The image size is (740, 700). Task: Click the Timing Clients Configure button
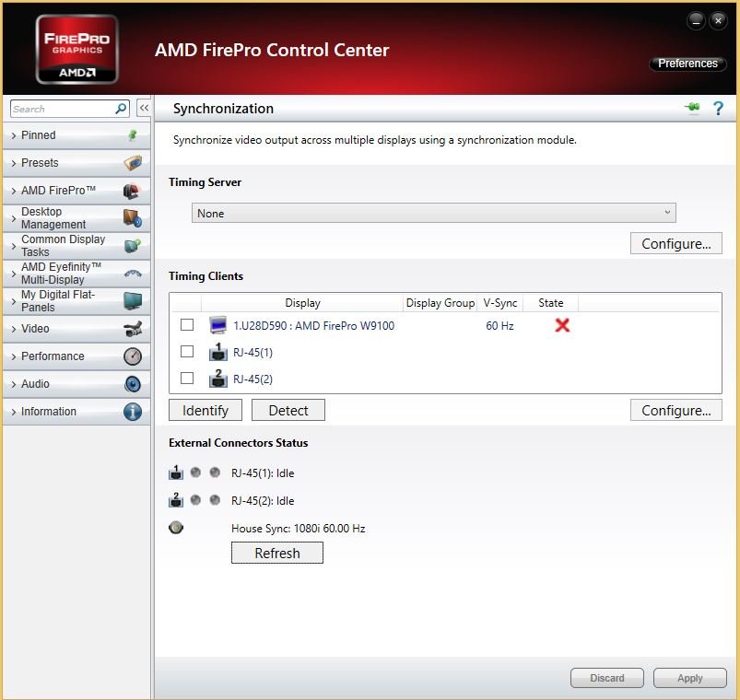click(675, 411)
